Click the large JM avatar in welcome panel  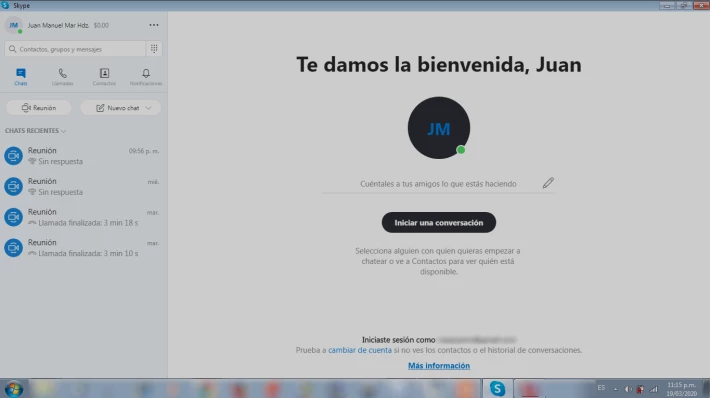439,128
